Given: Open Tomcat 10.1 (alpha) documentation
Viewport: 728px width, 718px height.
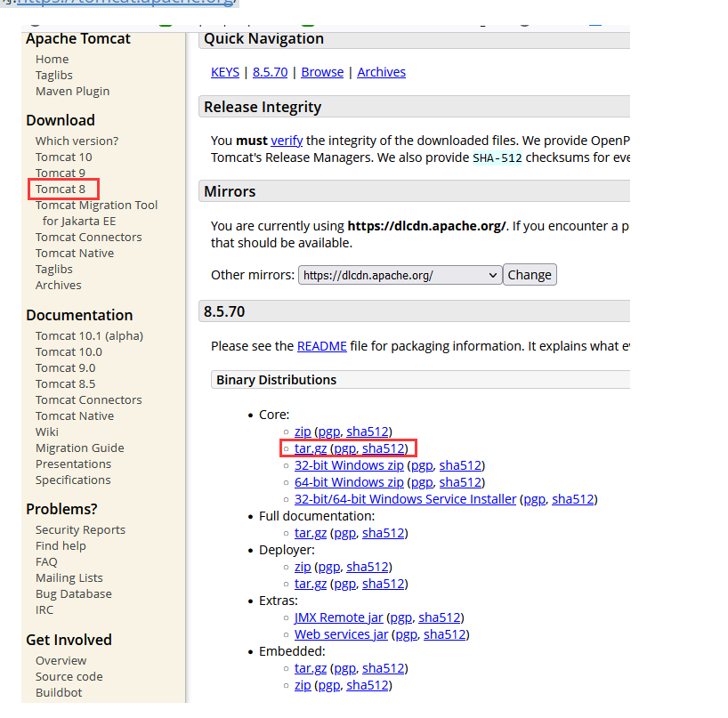Looking at the screenshot, I should (x=89, y=336).
